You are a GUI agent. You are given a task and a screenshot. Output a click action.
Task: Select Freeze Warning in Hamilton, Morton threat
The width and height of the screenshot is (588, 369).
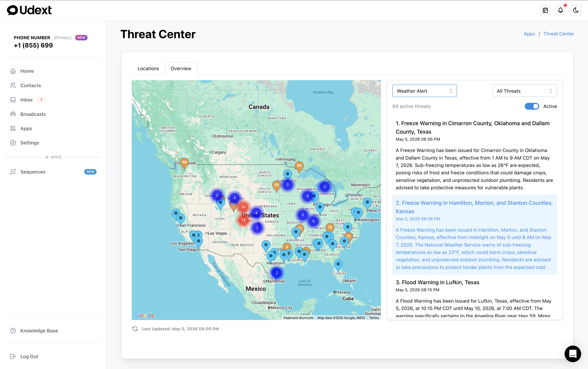pyautogui.click(x=475, y=235)
